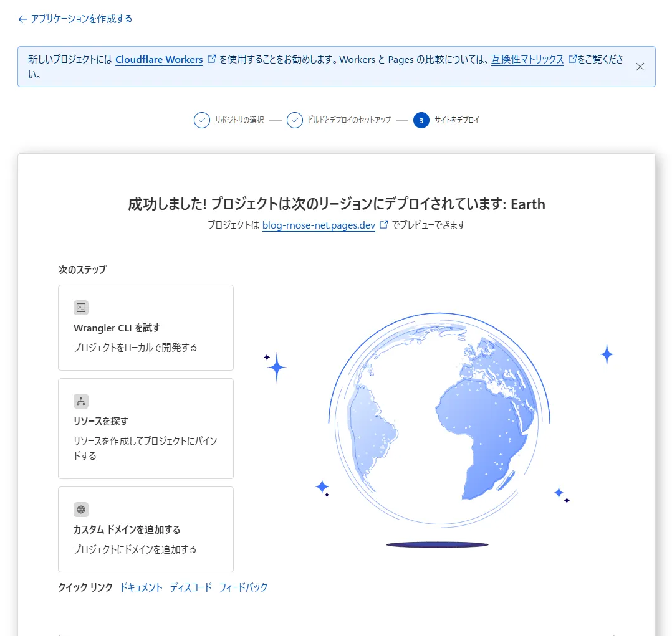Screen dimensions: 672x636
Task: Click external link icon next to blog-rnose-net.pages.dev
Action: (x=383, y=225)
